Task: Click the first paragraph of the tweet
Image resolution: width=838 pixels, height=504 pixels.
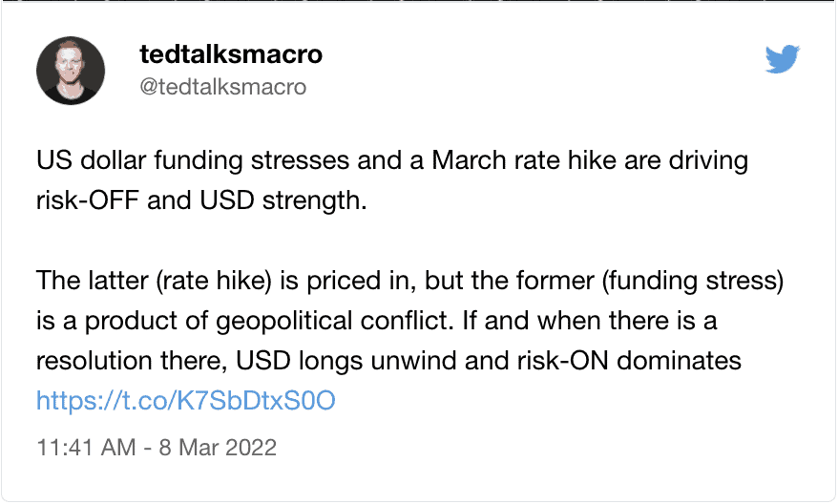Action: 392,180
